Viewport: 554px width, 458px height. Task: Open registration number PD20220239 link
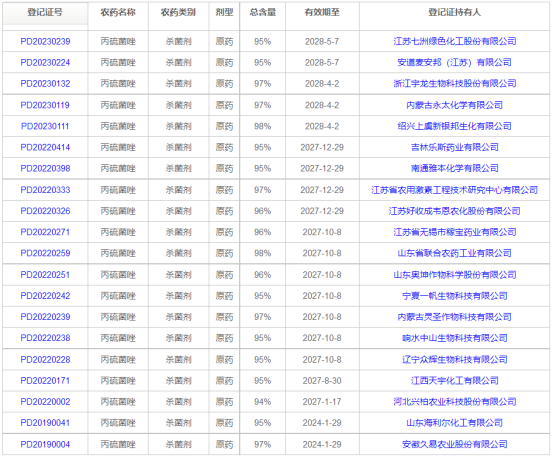pos(45,317)
